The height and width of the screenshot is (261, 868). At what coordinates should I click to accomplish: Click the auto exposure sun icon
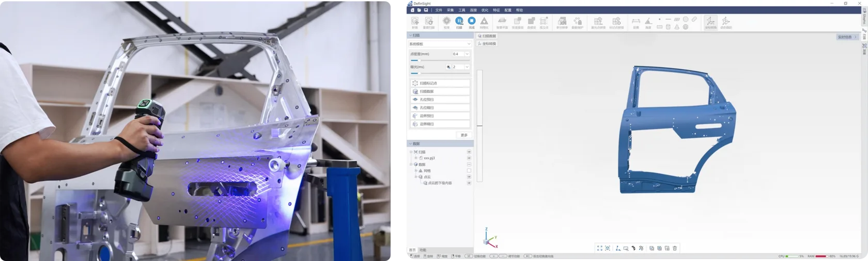pos(448,67)
